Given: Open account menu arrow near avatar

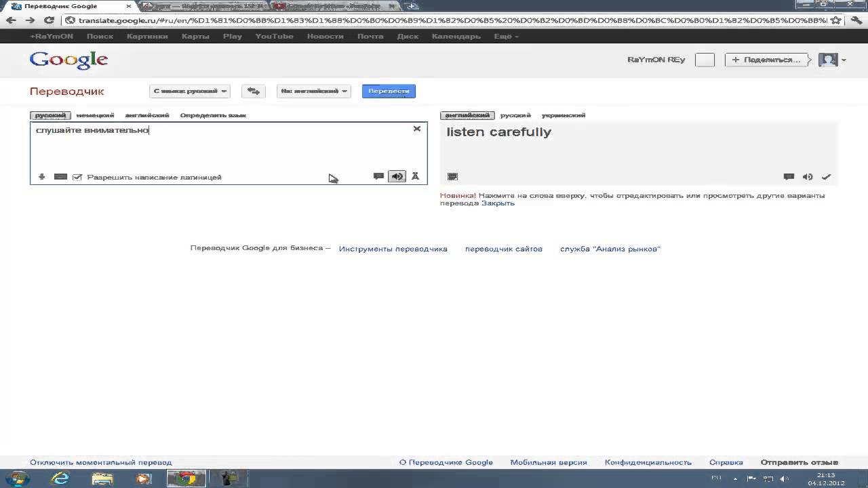Looking at the screenshot, I should [844, 60].
